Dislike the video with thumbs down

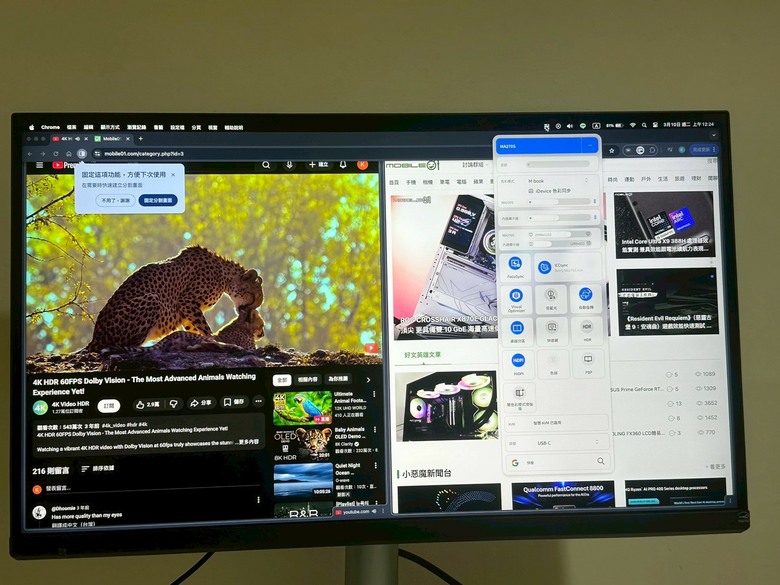point(174,404)
